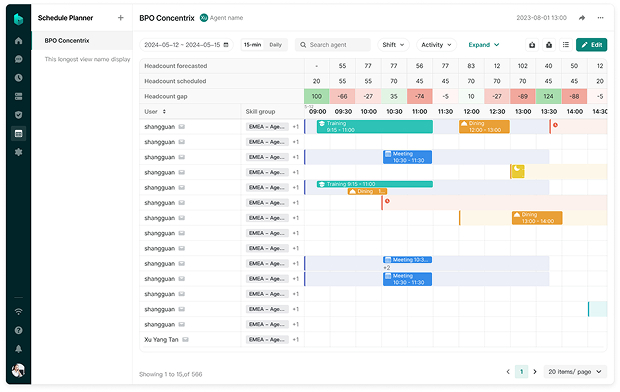The image size is (620, 392).
Task: Click the EMEA skill group tag for Xu Yang Tan
Action: (x=267, y=339)
